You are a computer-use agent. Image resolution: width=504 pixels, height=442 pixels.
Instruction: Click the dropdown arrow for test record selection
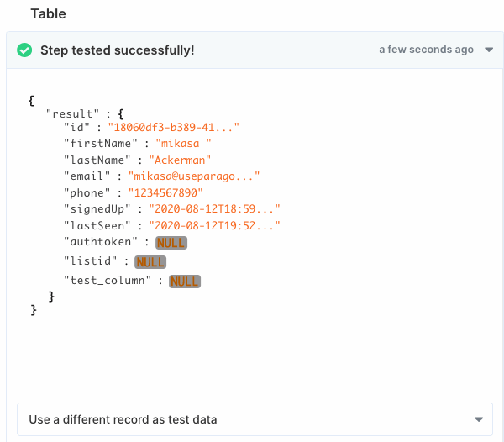479,419
